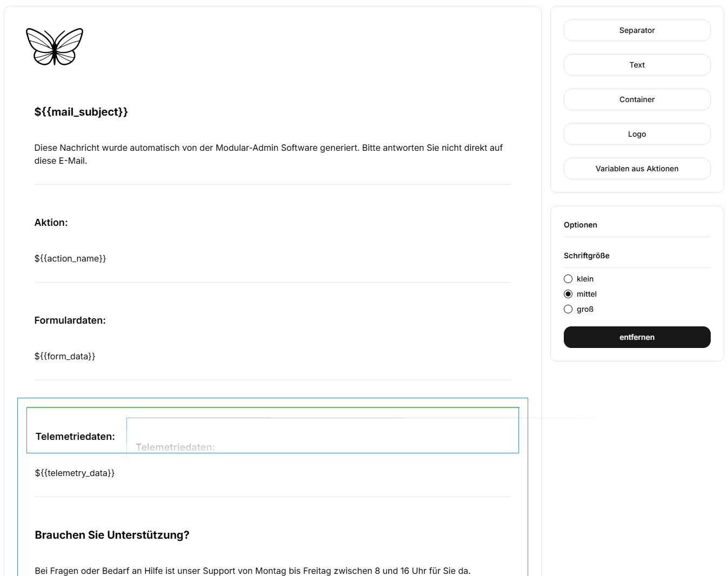
Task: Click the ${{form_data}} variable text
Action: pyautogui.click(x=65, y=356)
